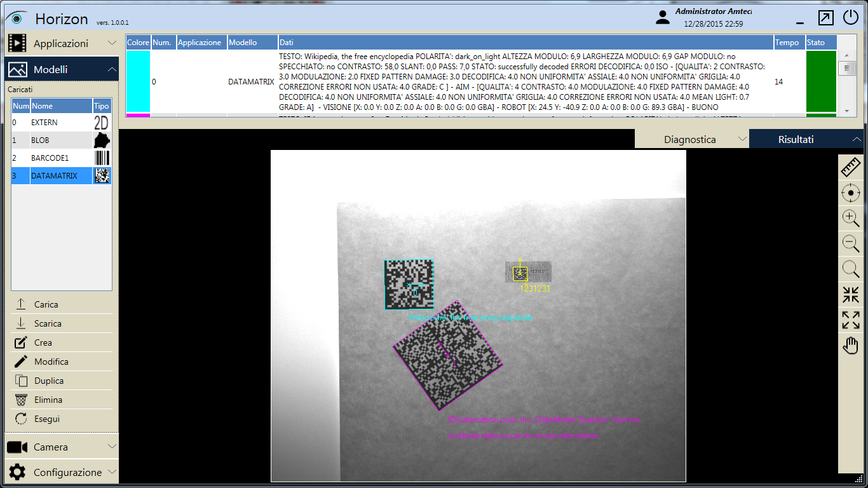Select the EXTERN model row

[61, 123]
